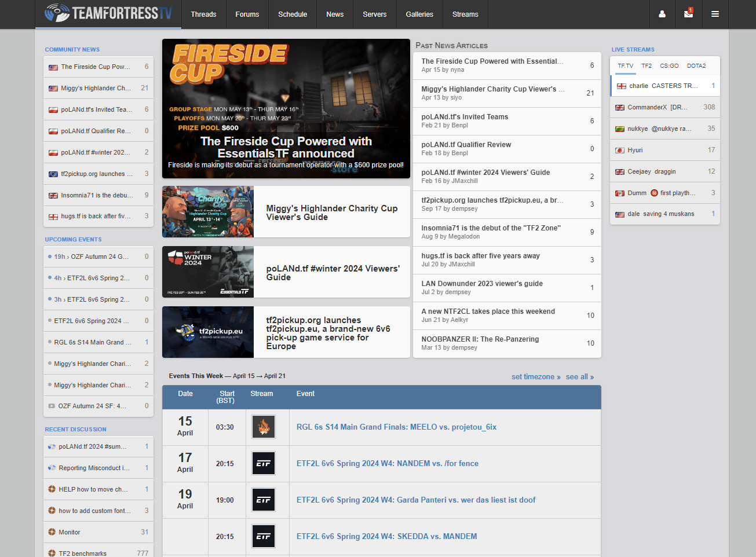This screenshot has height=557, width=756.
Task: Click EU flag beside tf2pickup.org launches
Action: pos(53,174)
